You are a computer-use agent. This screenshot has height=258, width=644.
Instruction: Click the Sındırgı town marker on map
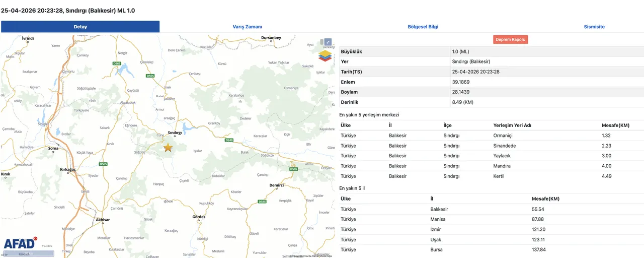point(175,135)
